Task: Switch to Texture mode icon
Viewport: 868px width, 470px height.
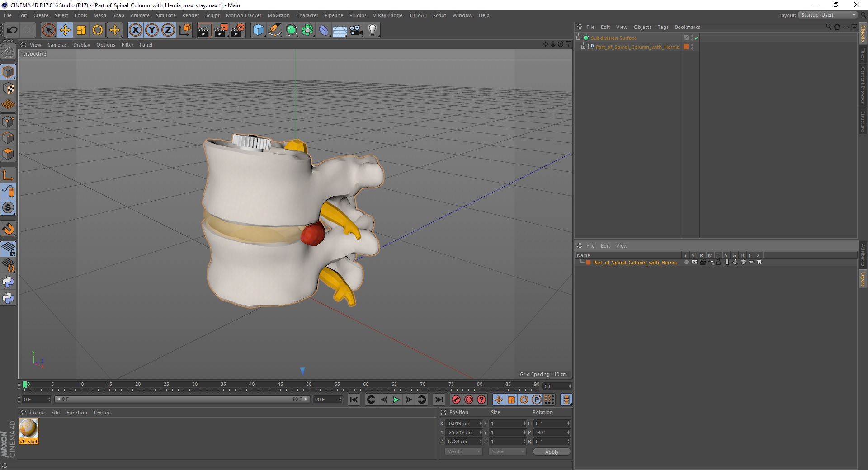Action: 8,89
